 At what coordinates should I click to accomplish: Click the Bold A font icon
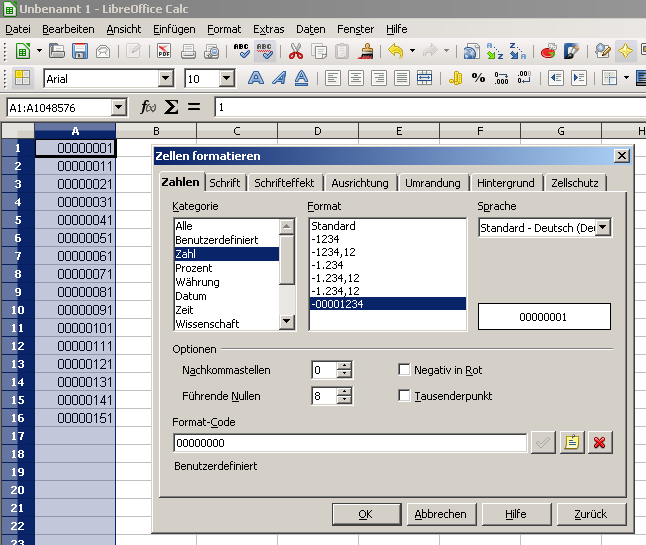pyautogui.click(x=256, y=78)
